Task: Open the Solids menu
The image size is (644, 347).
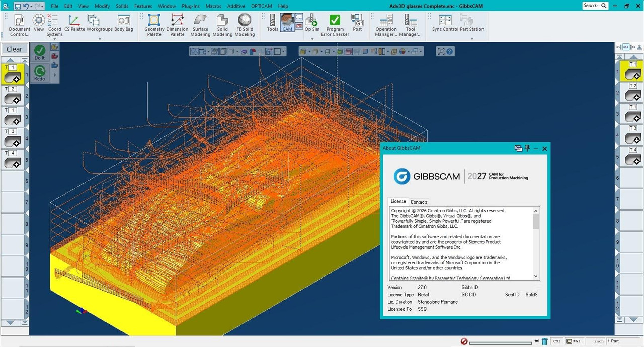Action: pyautogui.click(x=122, y=6)
